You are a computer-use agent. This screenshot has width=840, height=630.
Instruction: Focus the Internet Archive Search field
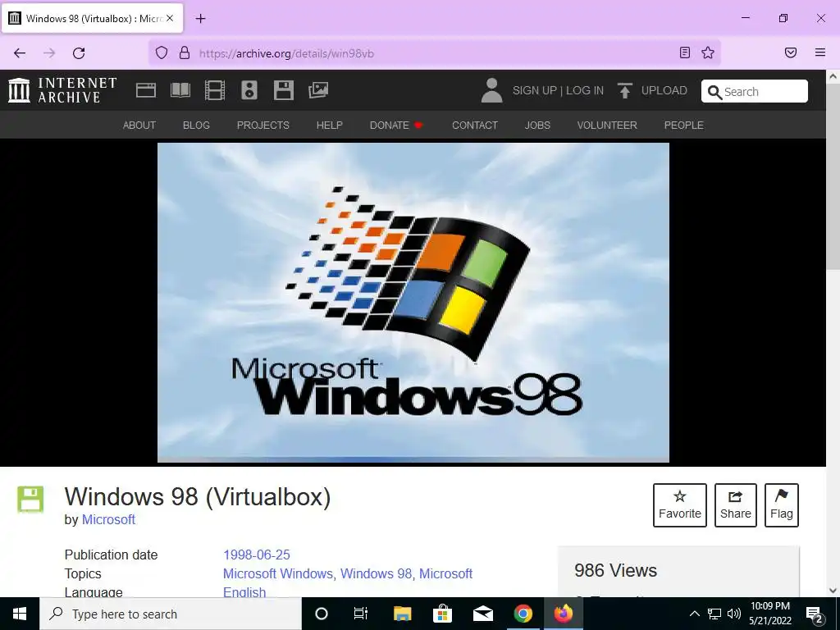click(x=755, y=91)
